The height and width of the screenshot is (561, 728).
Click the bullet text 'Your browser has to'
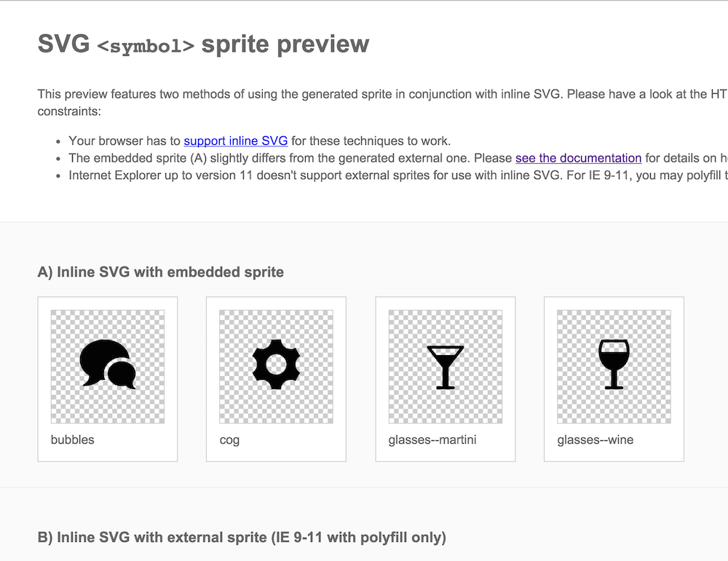(125, 140)
